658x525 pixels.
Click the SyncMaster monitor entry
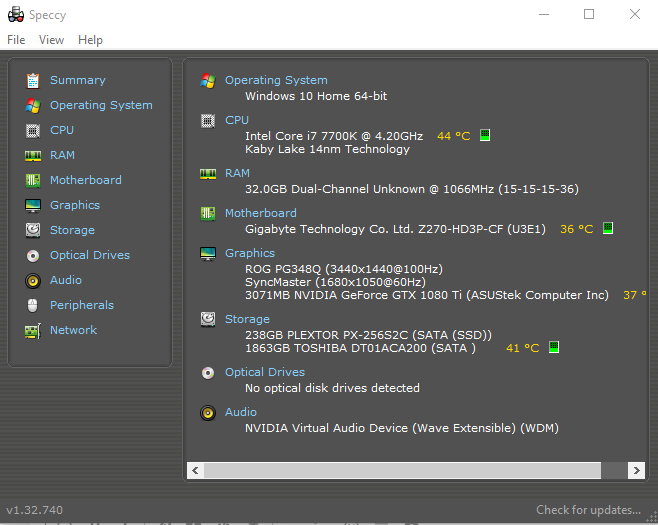point(335,282)
